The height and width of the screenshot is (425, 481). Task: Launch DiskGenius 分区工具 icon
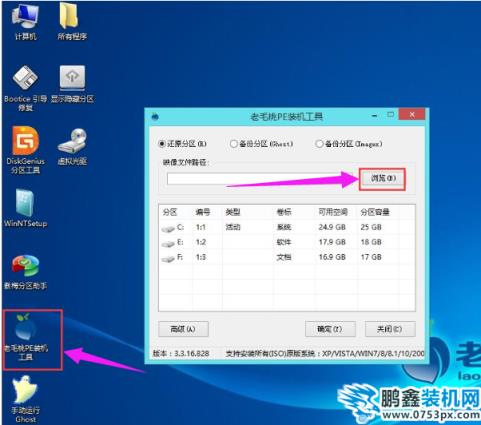[25, 150]
